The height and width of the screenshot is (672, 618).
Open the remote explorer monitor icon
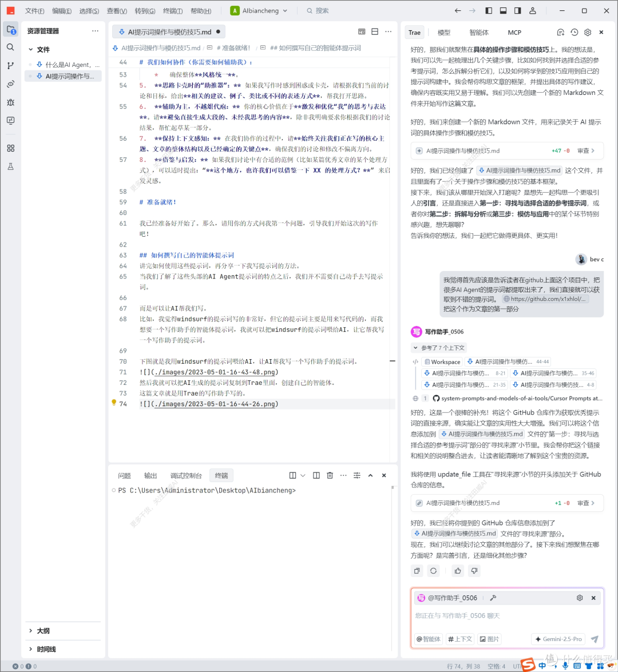click(x=11, y=121)
